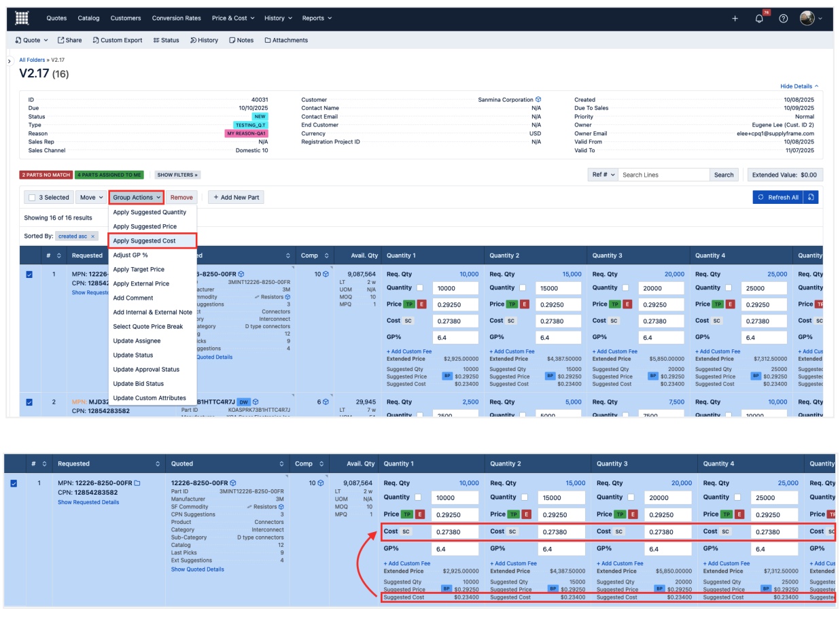Open the Ref # search type dropdown

tap(603, 175)
